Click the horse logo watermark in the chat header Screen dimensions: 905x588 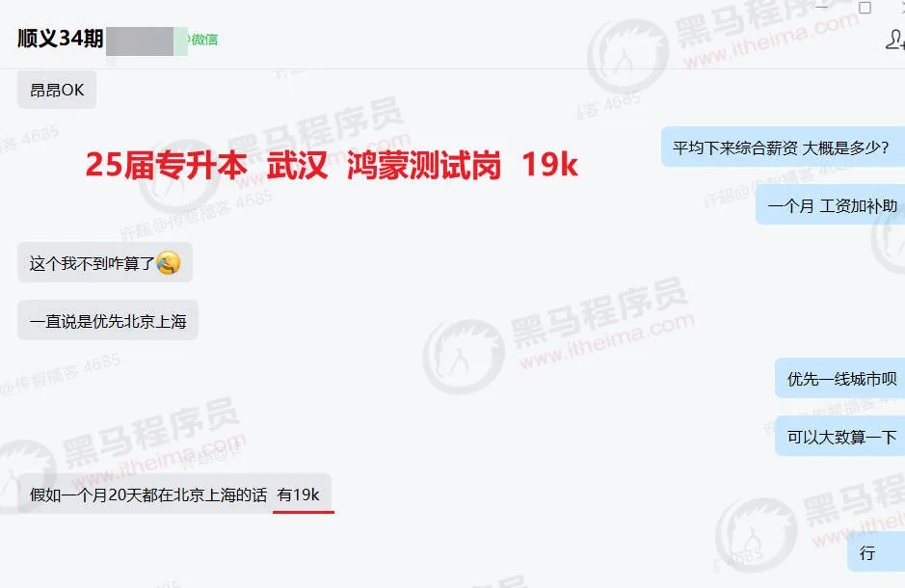click(x=628, y=56)
